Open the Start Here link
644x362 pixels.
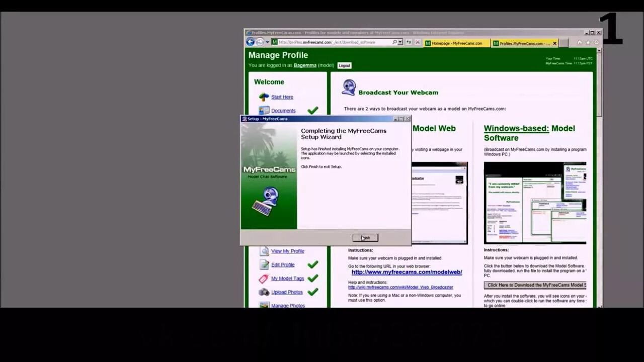tap(282, 97)
